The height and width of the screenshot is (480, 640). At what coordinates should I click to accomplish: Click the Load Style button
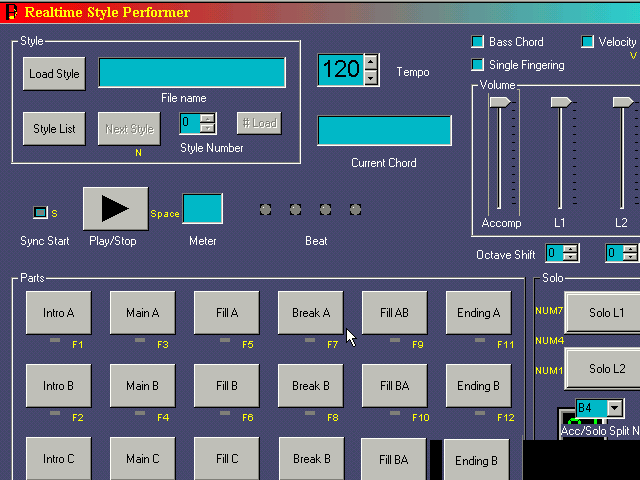tap(54, 74)
